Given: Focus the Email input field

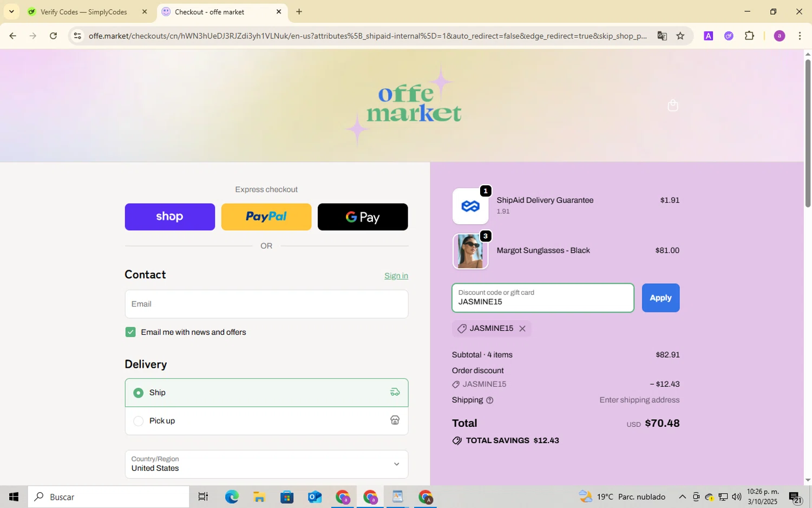Looking at the screenshot, I should point(266,304).
